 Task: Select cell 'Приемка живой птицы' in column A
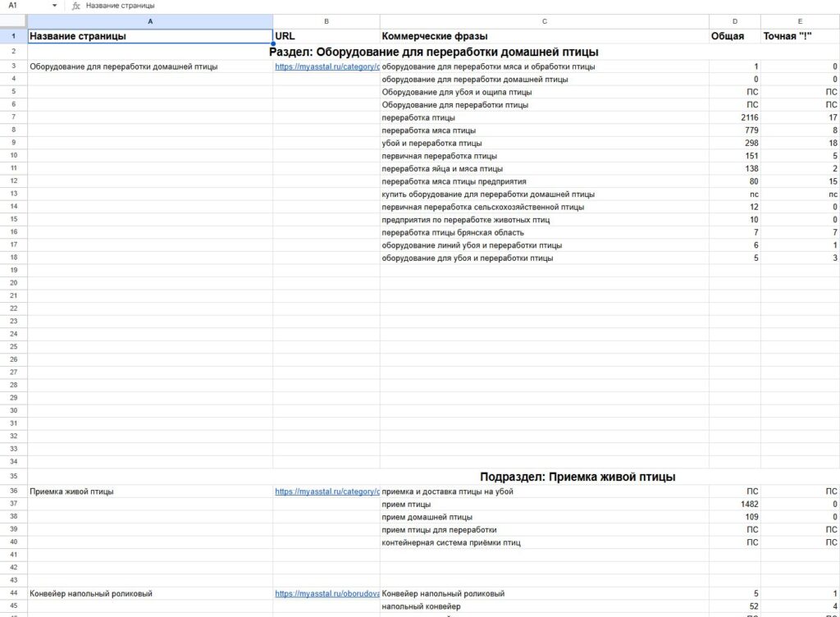click(150, 491)
